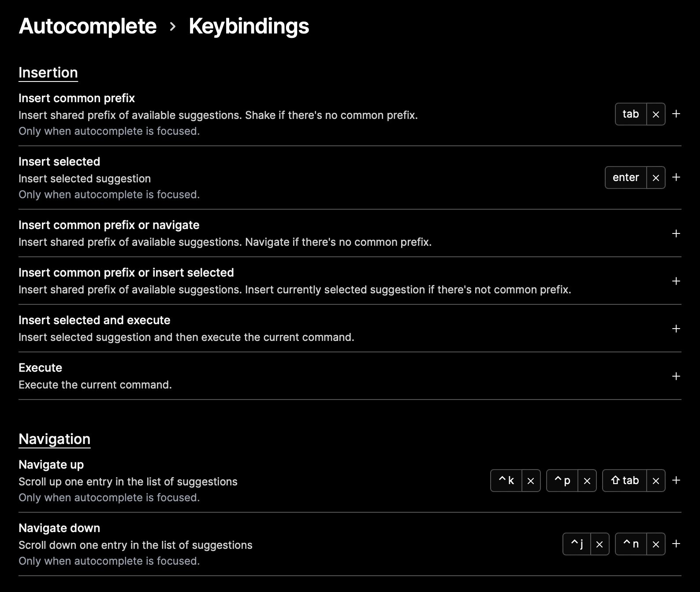Remove the tab binding from Insert common prefix
The image size is (700, 592).
pos(655,114)
